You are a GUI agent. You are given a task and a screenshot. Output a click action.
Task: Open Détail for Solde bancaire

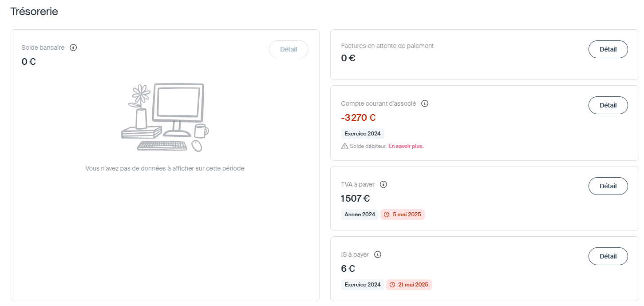(288, 49)
